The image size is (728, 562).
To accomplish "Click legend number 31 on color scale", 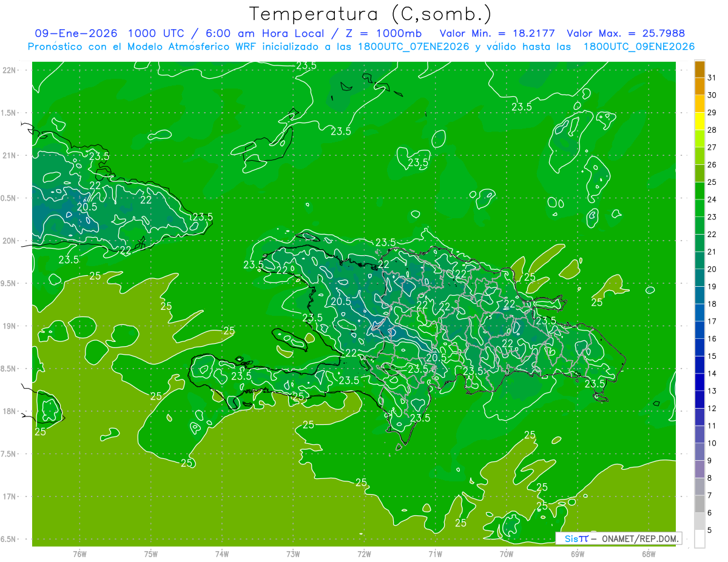I will (x=712, y=78).
